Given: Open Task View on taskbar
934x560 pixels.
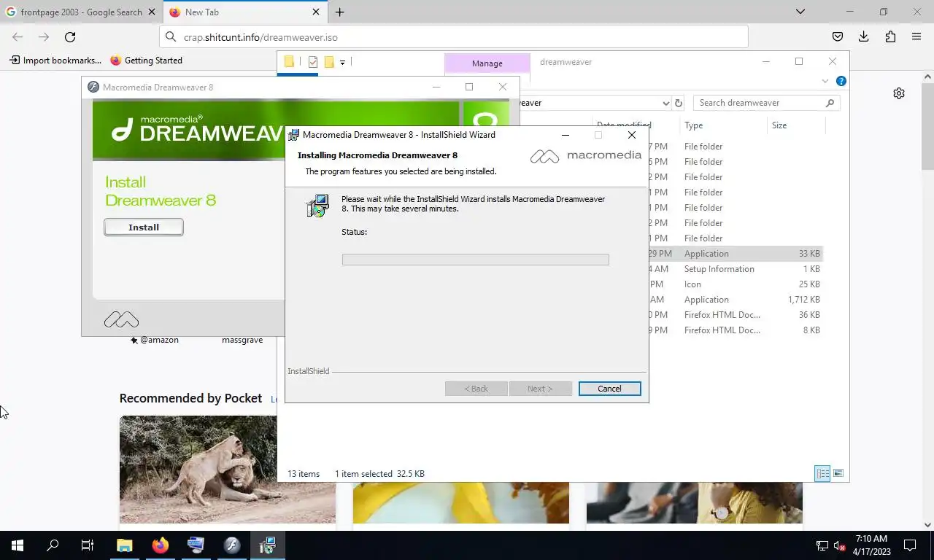Looking at the screenshot, I should 88,545.
